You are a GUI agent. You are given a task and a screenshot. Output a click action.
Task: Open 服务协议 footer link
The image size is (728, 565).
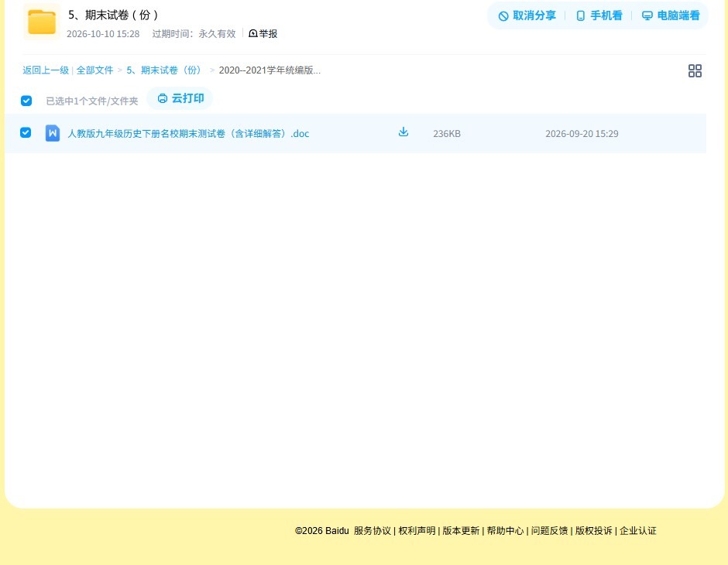click(x=373, y=531)
